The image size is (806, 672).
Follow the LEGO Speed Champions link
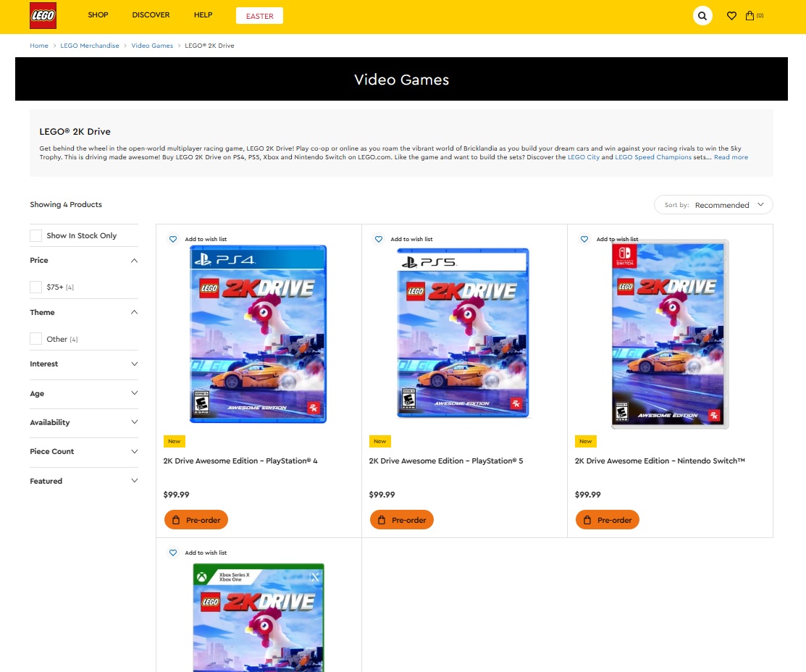click(653, 157)
